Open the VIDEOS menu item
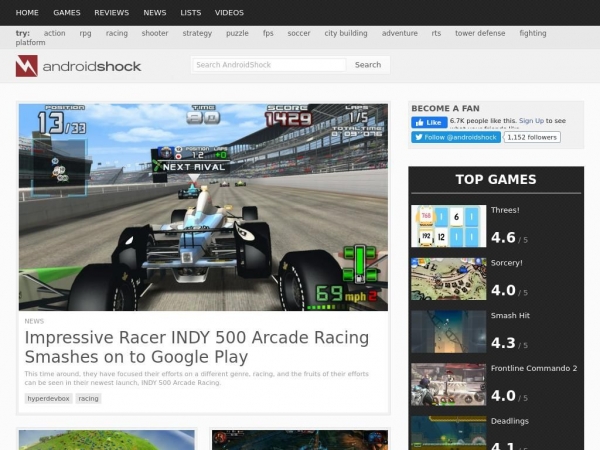 click(229, 13)
